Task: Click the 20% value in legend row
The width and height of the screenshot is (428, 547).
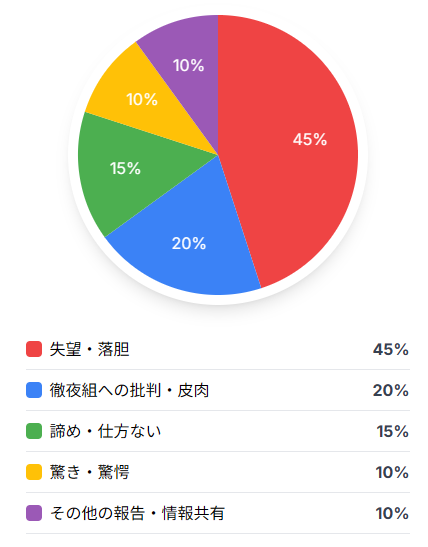Action: tap(391, 390)
